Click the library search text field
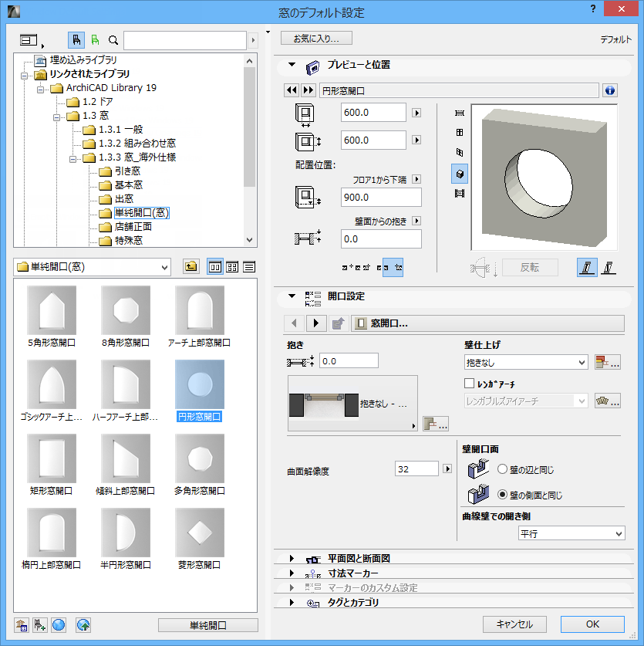644x646 pixels. (x=185, y=40)
